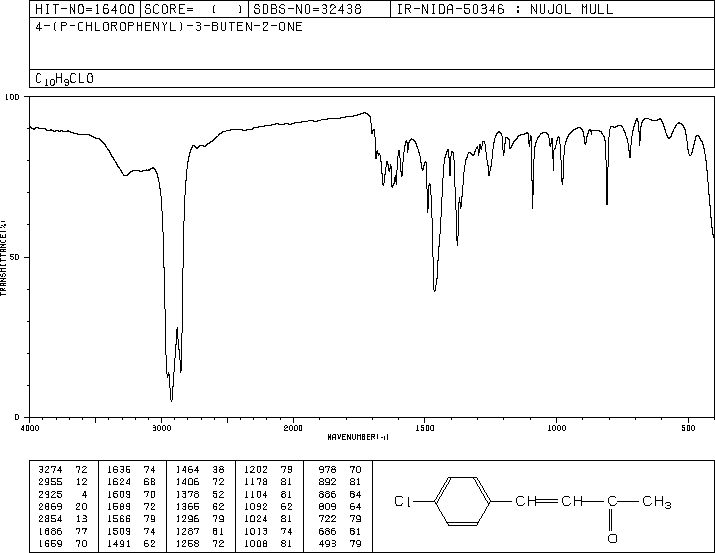Select peak table entry 1624
Viewport: 715px width, 553px height.
point(119,482)
